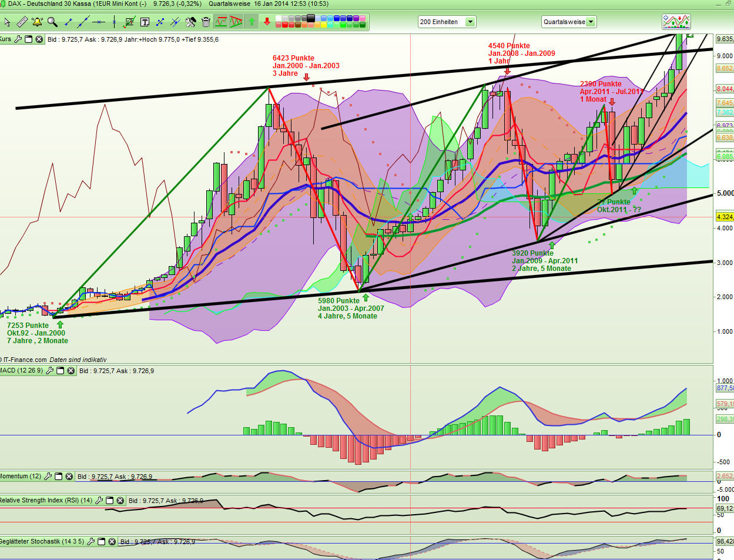This screenshot has width=734, height=560.
Task: Pick the brown color swatch
Action: tap(298, 25)
